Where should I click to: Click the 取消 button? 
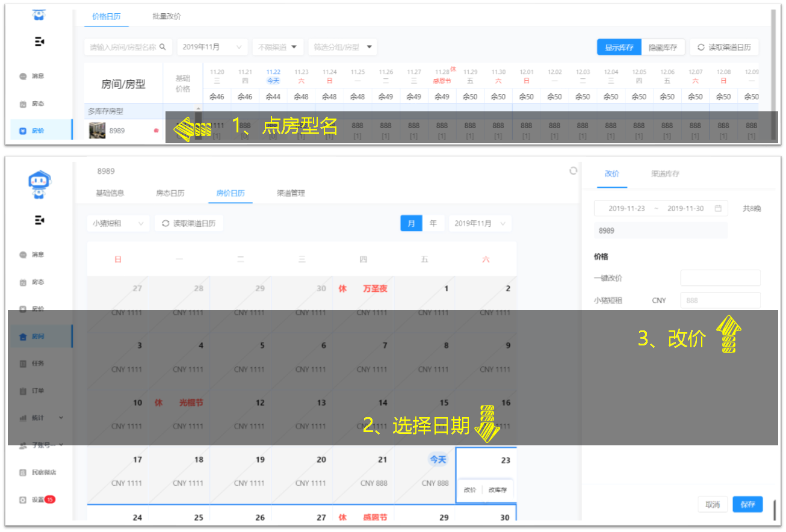(x=713, y=504)
